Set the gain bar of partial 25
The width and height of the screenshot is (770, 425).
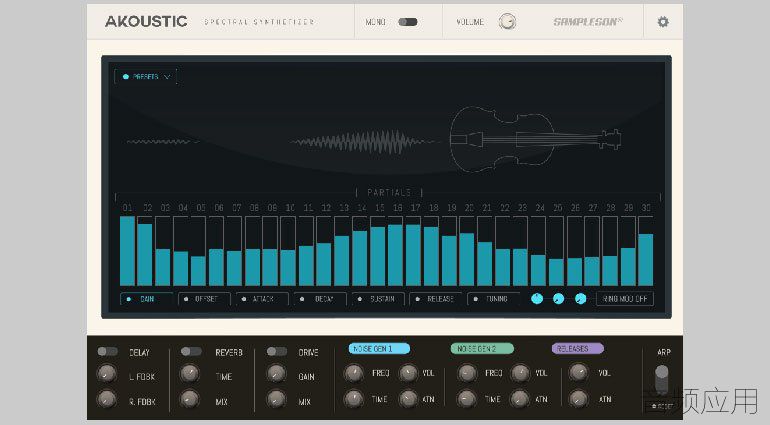click(556, 251)
